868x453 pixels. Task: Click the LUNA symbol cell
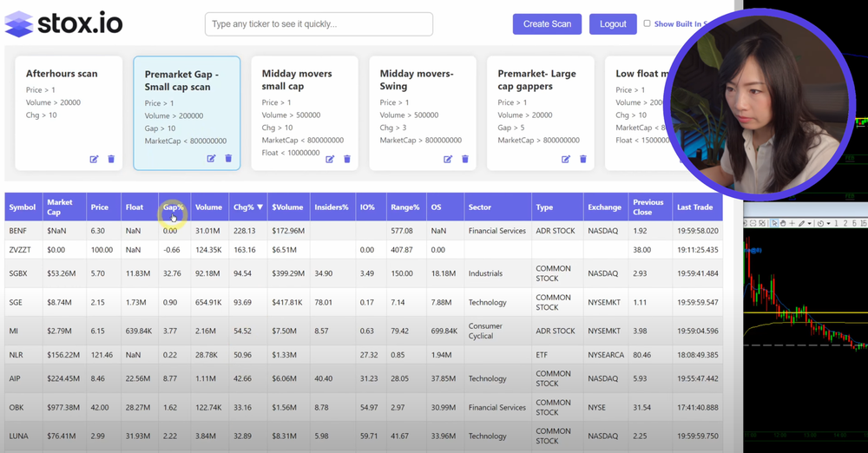[x=23, y=437]
